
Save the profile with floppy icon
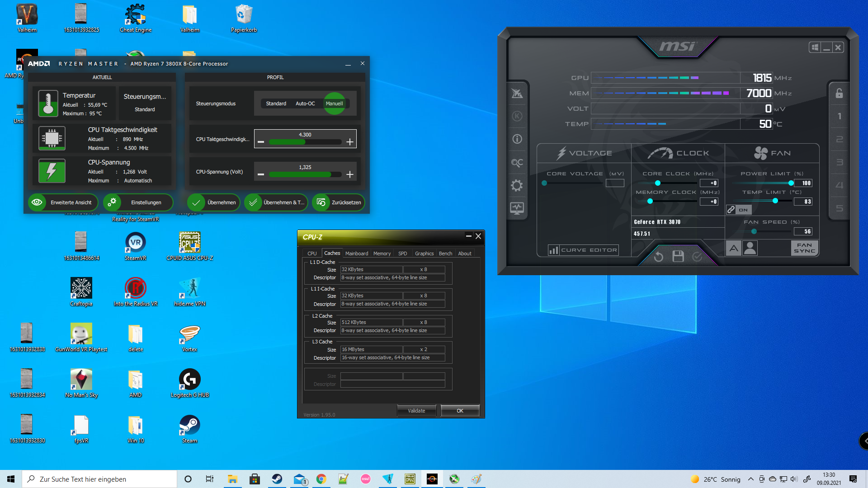(678, 256)
